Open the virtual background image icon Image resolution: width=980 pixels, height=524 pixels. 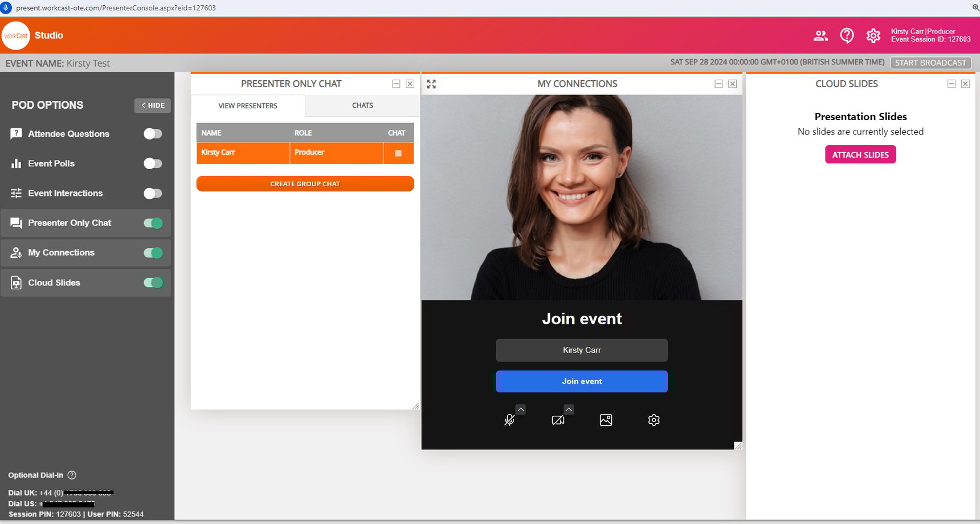[x=606, y=420]
